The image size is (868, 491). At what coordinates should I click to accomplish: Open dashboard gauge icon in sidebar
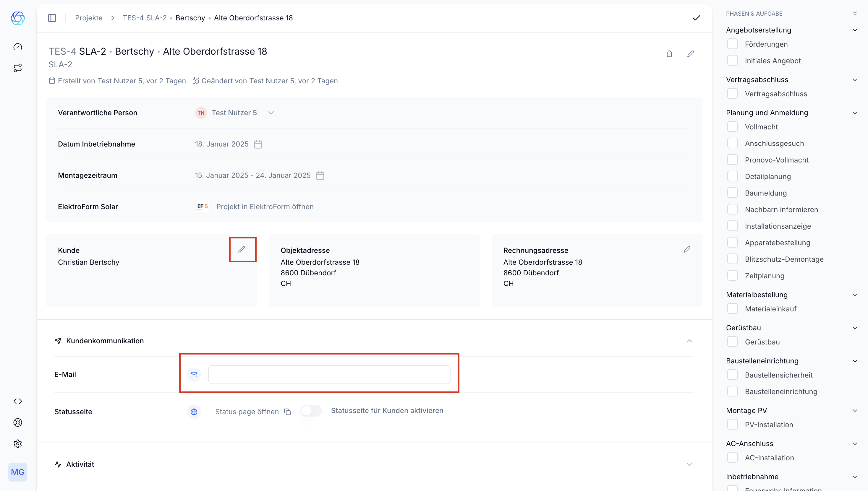click(x=17, y=47)
